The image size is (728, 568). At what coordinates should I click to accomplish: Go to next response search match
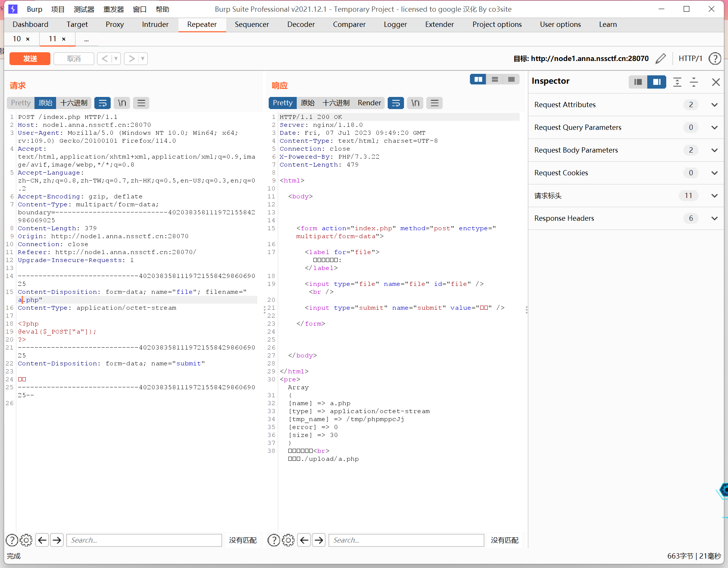[319, 540]
